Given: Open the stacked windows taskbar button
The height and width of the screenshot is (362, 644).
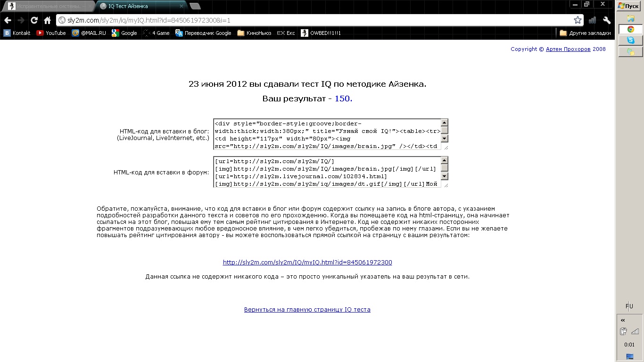Looking at the screenshot, I should (x=630, y=52).
